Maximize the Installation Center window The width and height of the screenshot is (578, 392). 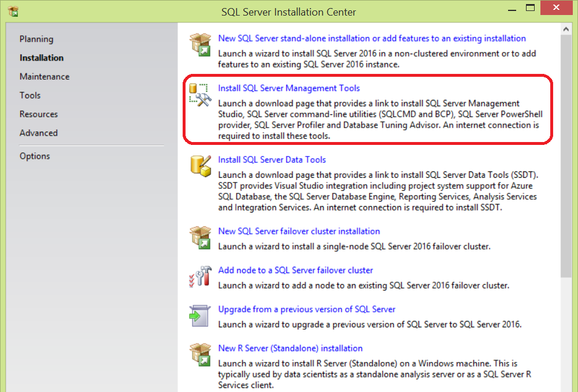pyautogui.click(x=530, y=8)
